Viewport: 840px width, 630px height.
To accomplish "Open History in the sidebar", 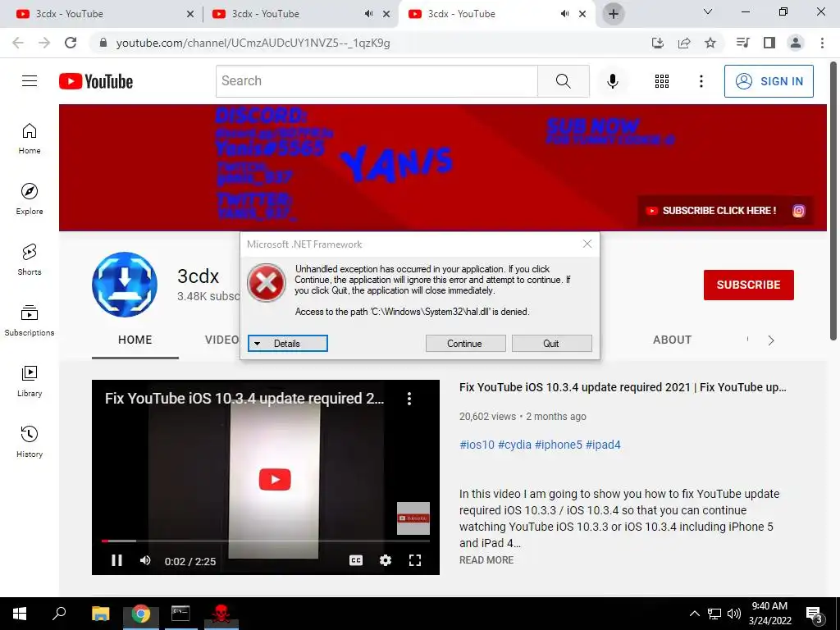I will point(30,441).
